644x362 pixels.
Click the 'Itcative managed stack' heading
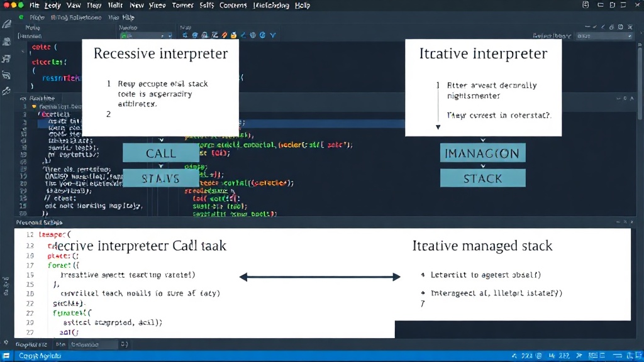482,246
